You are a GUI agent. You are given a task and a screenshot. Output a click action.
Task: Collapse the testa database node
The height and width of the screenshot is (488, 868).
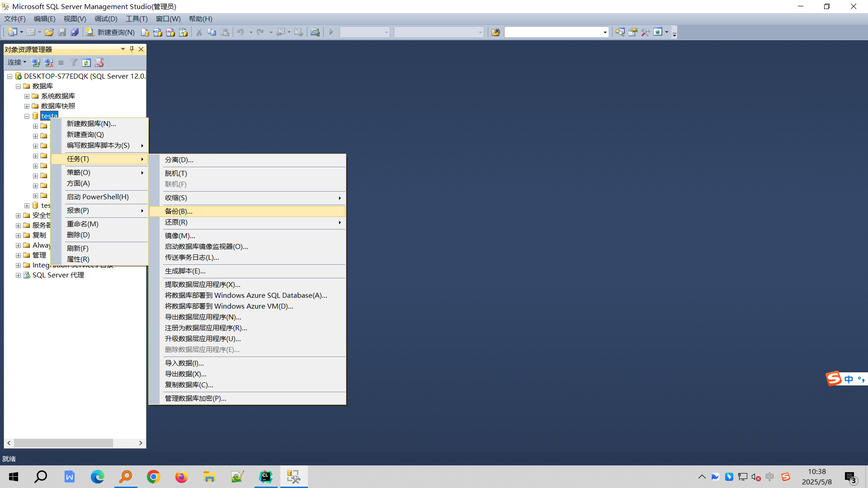pyautogui.click(x=27, y=116)
